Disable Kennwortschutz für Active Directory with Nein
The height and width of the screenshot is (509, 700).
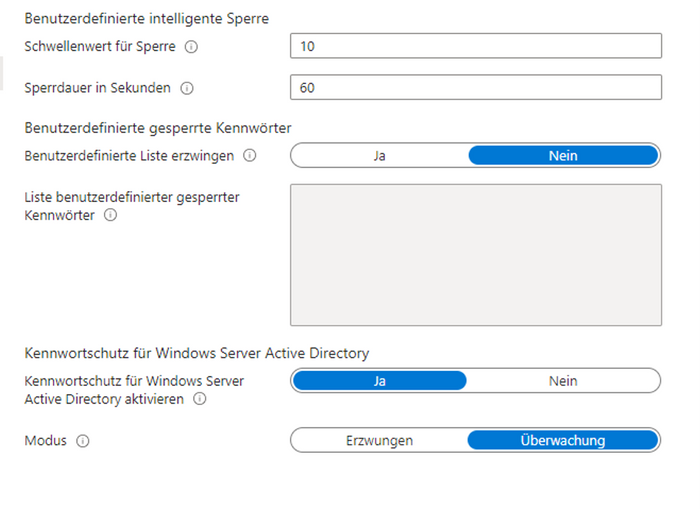point(563,381)
